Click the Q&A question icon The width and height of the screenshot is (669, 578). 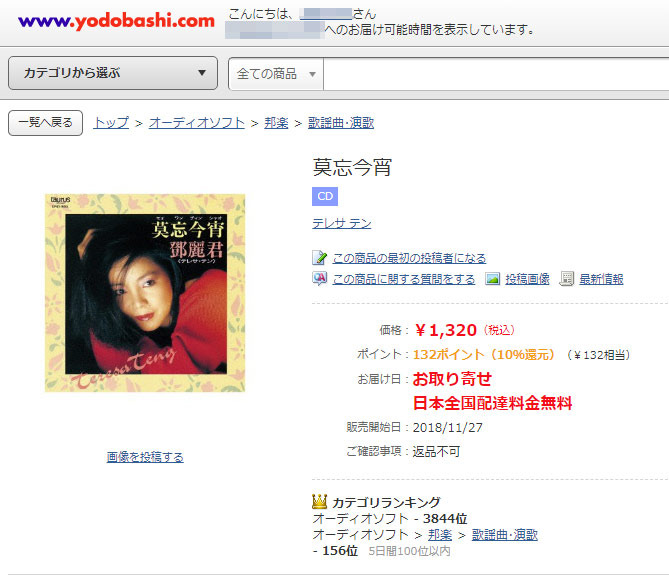pyautogui.click(x=319, y=279)
